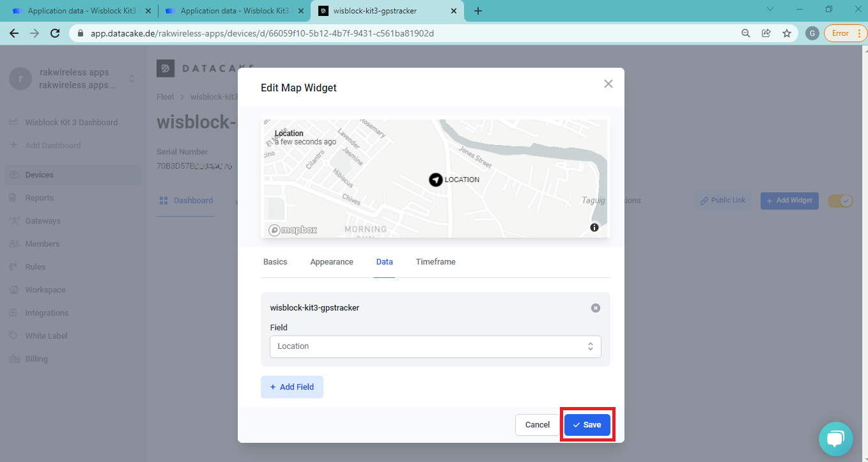Viewport: 868px width, 462px height.
Task: Bookmark this page with star icon
Action: [786, 33]
